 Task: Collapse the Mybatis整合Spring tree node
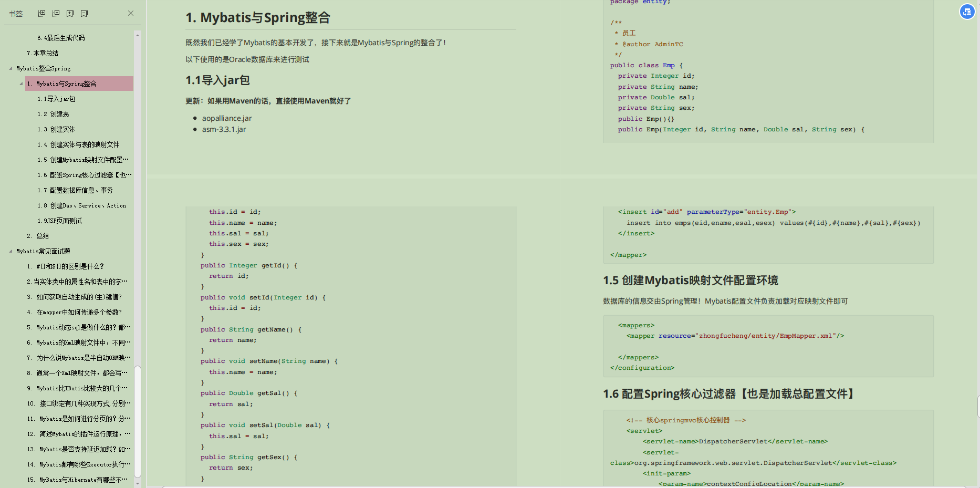(11, 68)
